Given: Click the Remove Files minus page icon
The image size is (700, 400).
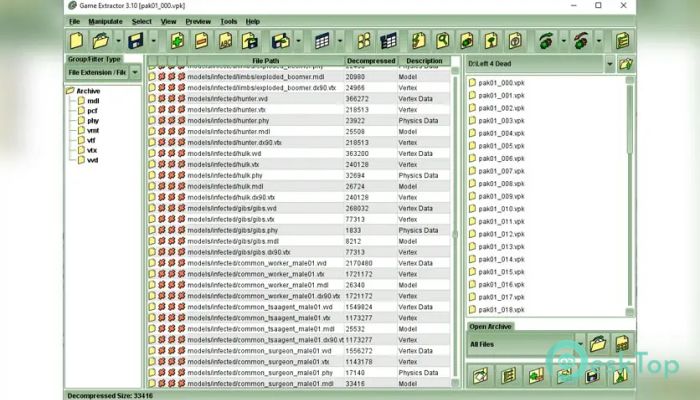Looking at the screenshot, I should 201,41.
